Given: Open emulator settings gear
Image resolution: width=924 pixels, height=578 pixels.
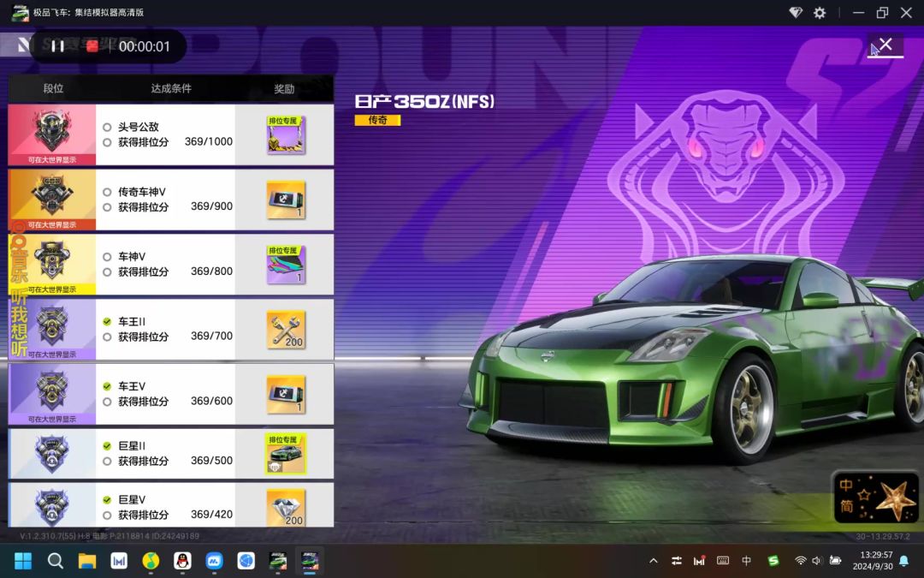Looking at the screenshot, I should pyautogui.click(x=820, y=12).
